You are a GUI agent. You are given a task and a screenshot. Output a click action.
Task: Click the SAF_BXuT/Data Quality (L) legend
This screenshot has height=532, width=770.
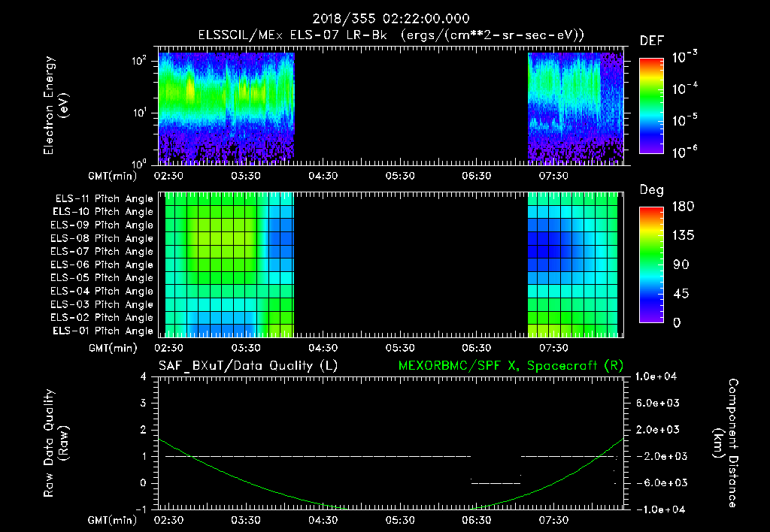(248, 366)
